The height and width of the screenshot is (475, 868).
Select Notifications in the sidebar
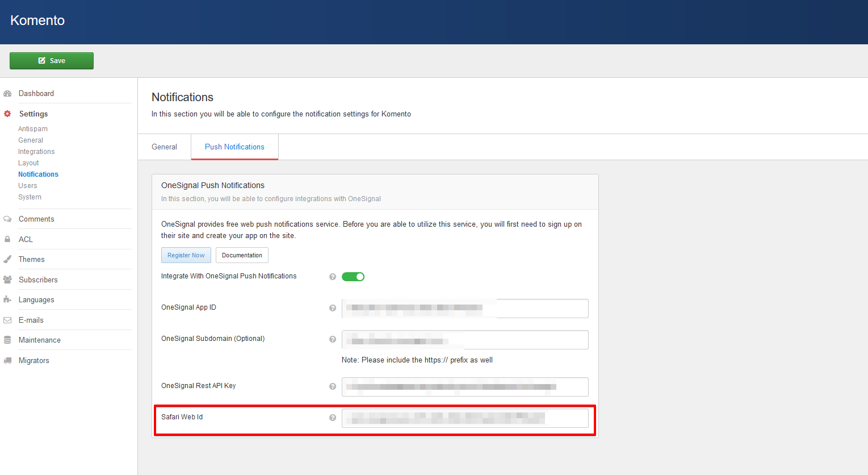pos(38,174)
